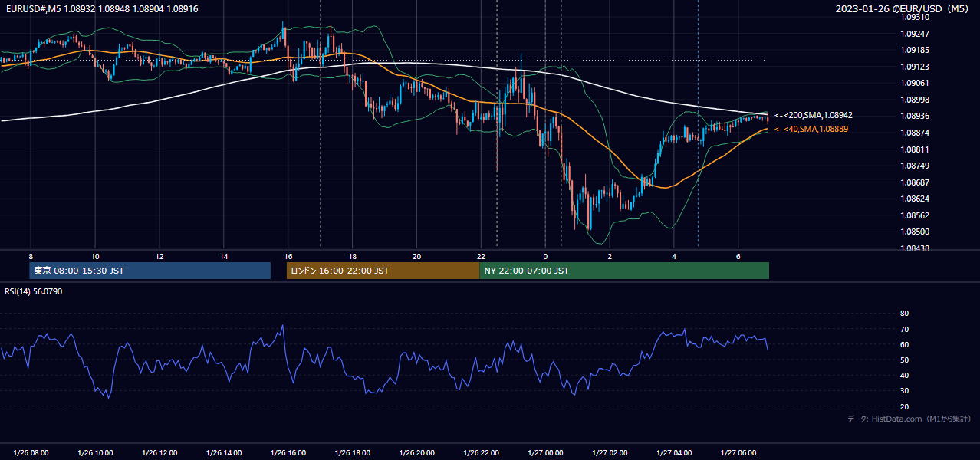Screen dimensions: 980x460
Task: Click the 200 SMA label reading 1.08942
Action: (x=814, y=115)
